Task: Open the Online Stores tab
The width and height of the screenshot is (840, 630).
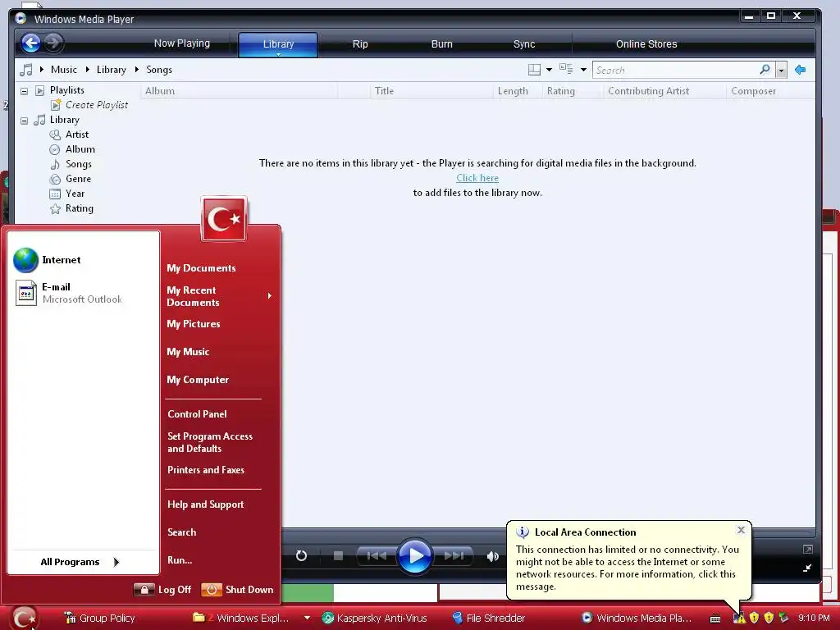Action: click(646, 44)
